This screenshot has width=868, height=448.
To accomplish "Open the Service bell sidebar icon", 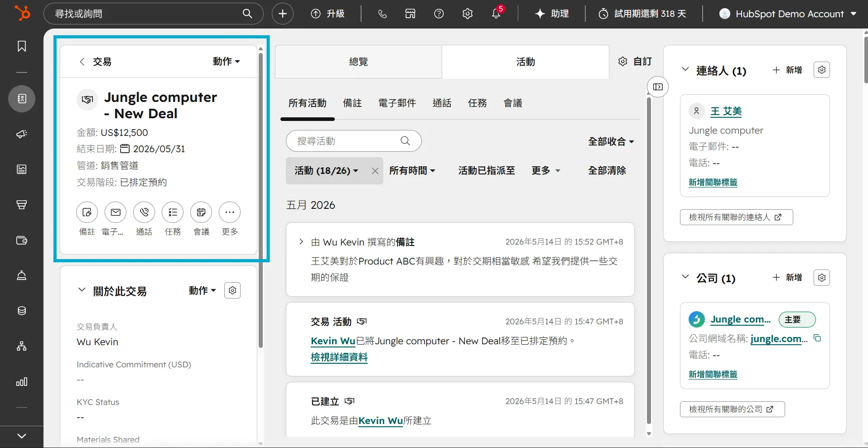I will [x=22, y=275].
